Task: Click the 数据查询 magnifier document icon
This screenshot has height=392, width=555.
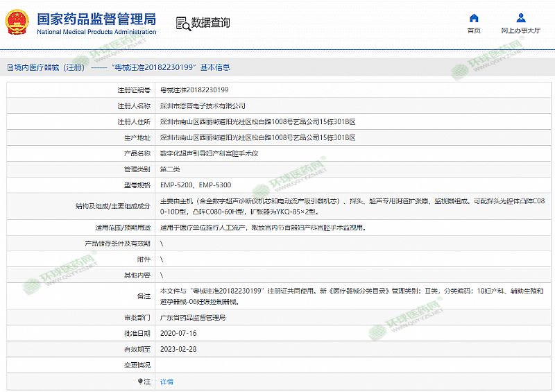Action: coord(183,24)
